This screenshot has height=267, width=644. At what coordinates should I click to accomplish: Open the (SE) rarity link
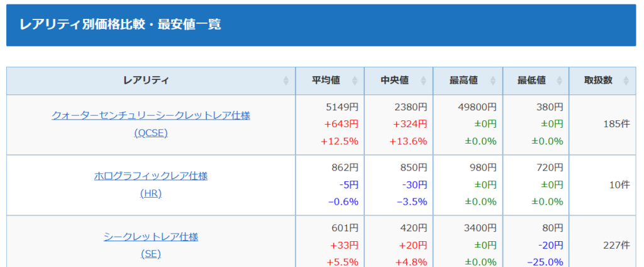point(151,254)
